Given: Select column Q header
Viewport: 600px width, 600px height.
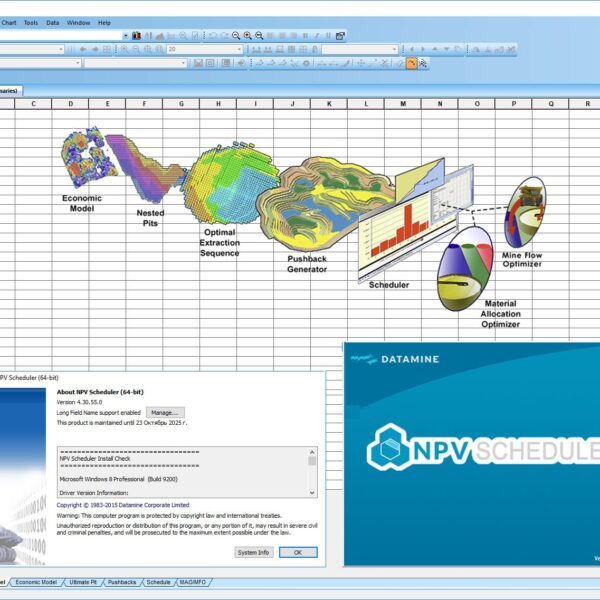Looking at the screenshot, I should coord(551,104).
